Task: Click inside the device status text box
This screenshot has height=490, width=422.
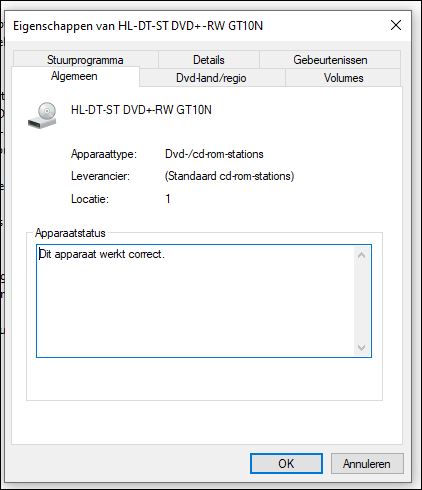Action: tap(195, 301)
